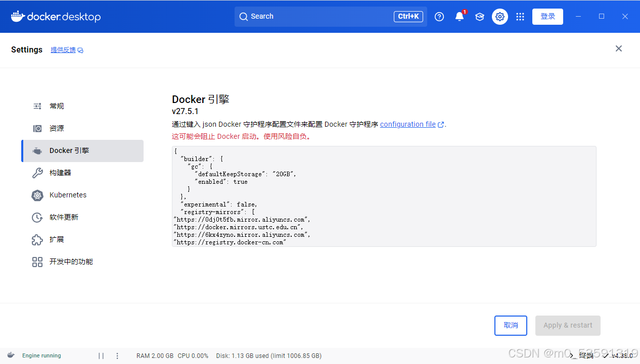This screenshot has width=640, height=364.
Task: Click the 资源 disk icon
Action: click(x=37, y=129)
